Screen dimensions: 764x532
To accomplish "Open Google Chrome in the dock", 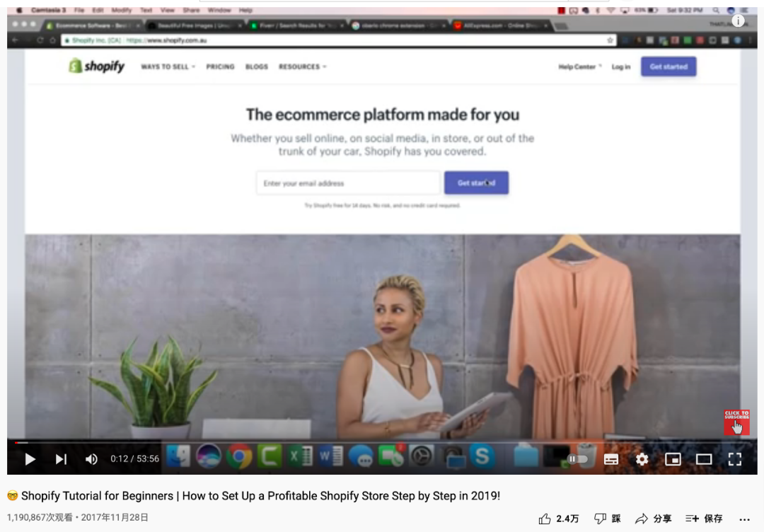I will (239, 456).
